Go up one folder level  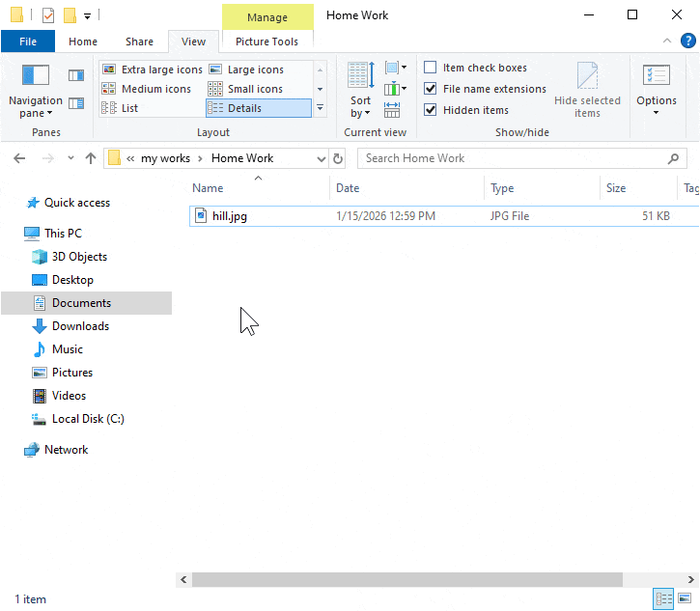click(x=91, y=158)
